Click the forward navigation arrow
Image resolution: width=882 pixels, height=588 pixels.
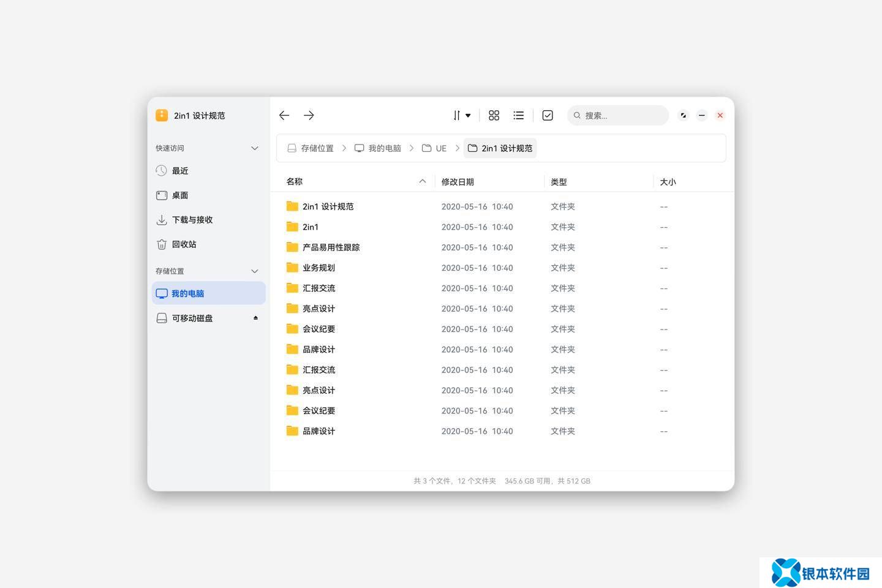pos(309,115)
